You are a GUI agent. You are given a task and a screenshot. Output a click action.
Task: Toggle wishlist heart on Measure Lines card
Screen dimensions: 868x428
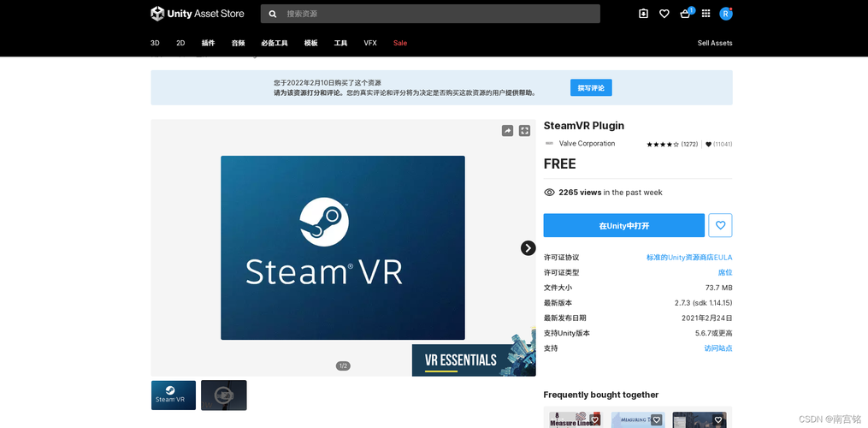coord(594,419)
